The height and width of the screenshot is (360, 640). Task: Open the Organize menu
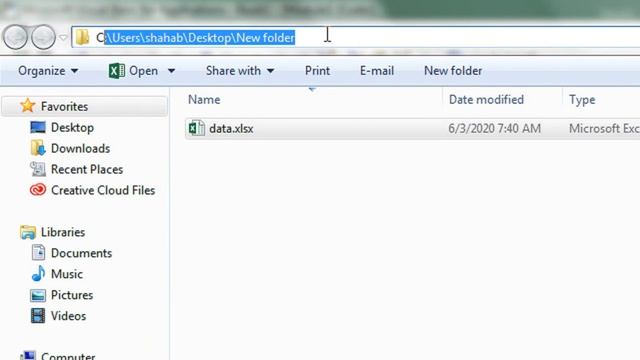pos(48,71)
